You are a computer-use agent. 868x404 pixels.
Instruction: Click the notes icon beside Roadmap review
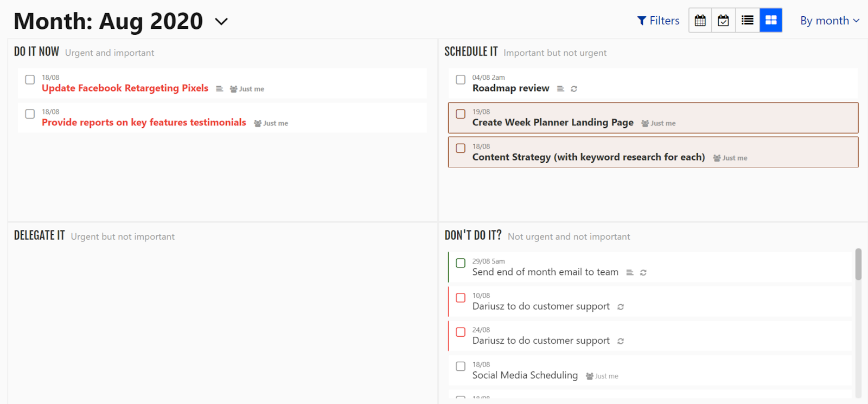[x=560, y=89]
